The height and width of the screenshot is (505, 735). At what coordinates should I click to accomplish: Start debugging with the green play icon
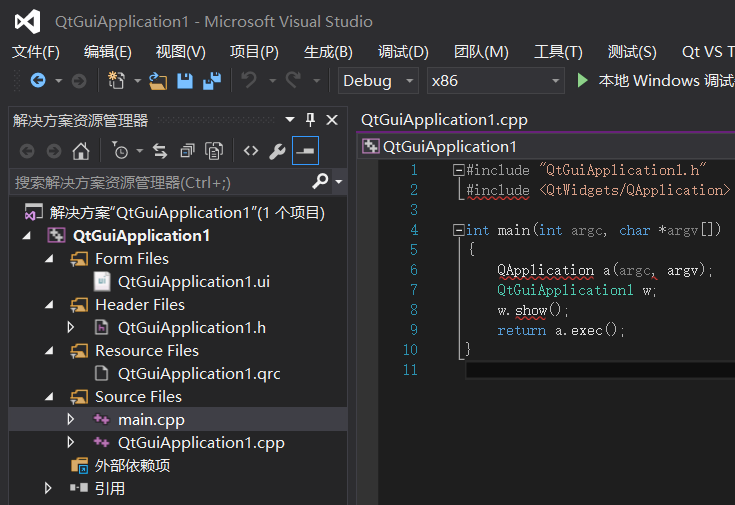[x=582, y=80]
